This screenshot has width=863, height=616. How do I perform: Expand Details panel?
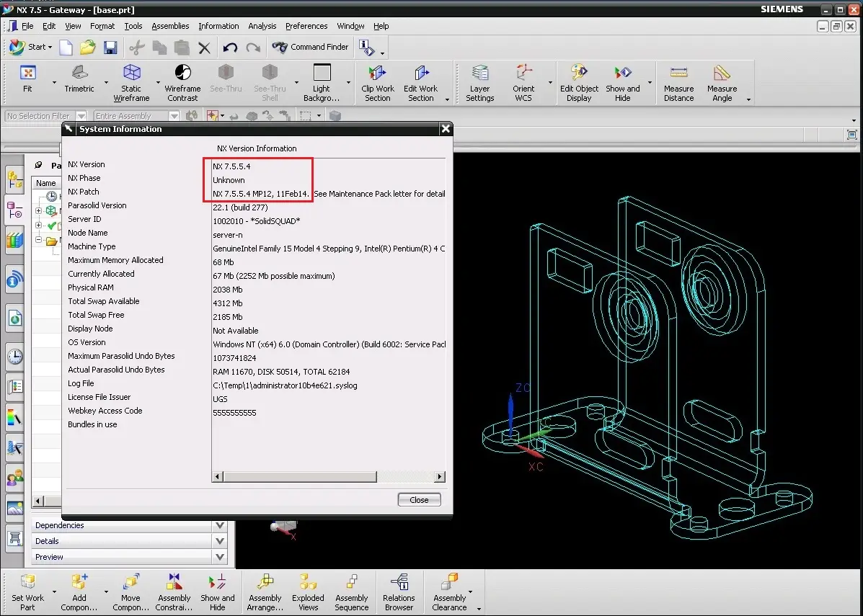click(220, 541)
